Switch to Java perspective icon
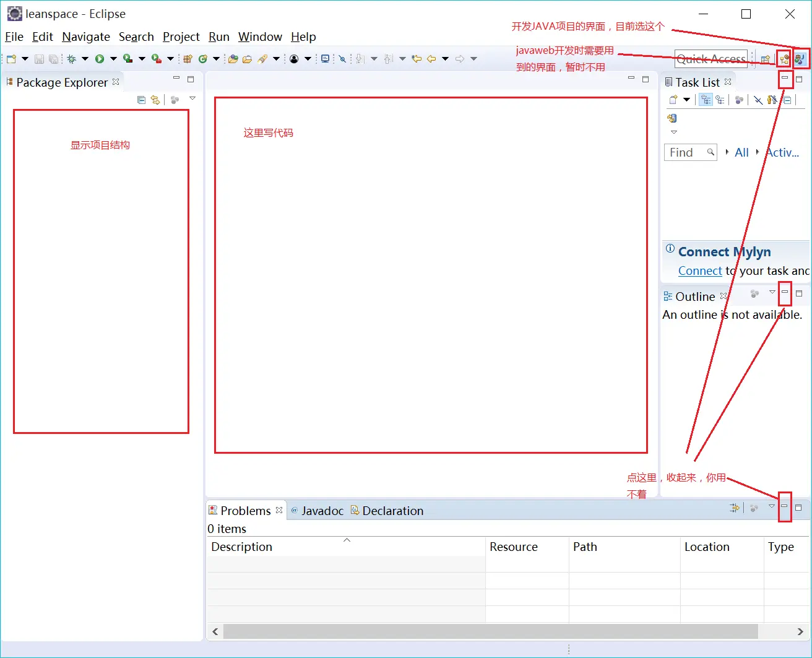 pos(800,59)
